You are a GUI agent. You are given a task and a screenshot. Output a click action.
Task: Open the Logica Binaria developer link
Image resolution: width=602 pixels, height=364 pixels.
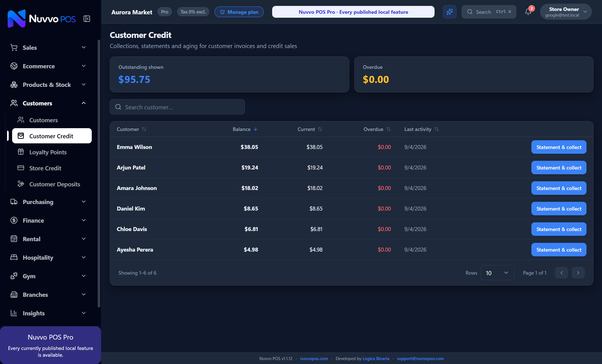(x=376, y=358)
